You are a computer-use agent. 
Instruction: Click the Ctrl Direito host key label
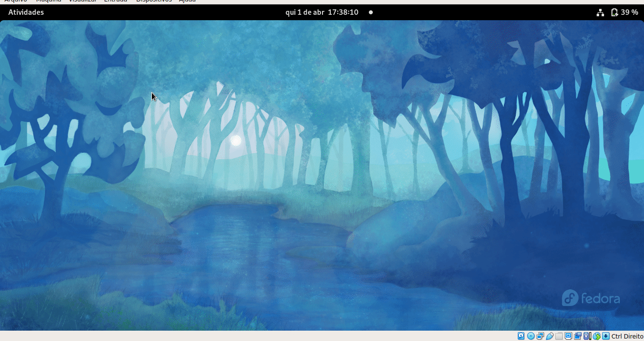tap(627, 336)
